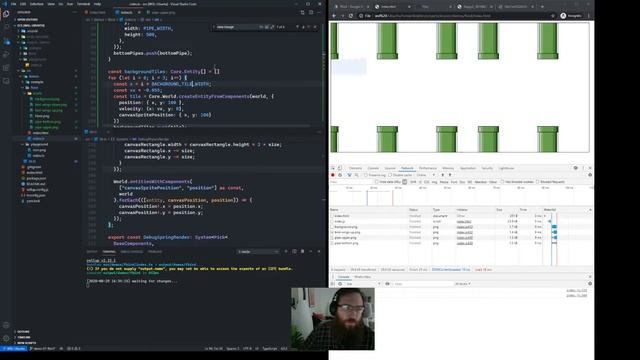
Task: Enable the Disable cache checkbox
Action: click(390, 175)
